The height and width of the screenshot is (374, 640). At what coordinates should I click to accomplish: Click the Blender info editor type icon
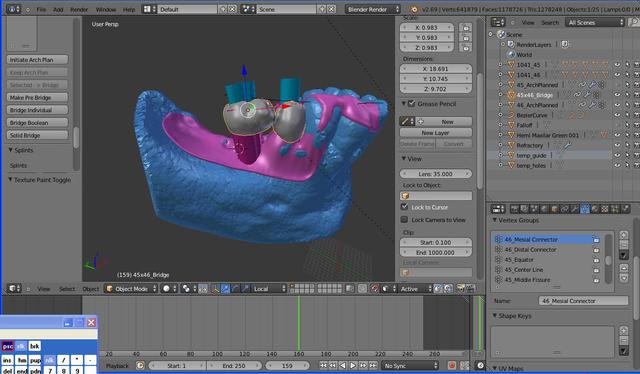[13, 9]
